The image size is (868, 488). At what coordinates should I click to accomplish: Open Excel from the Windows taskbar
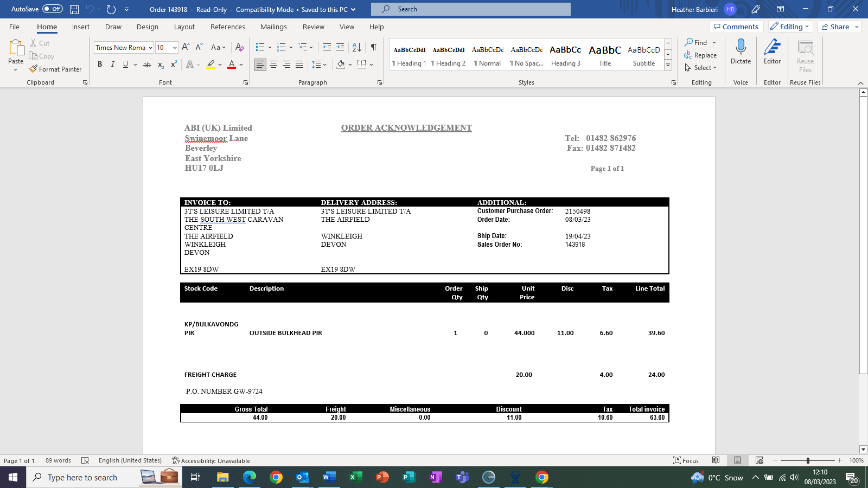click(355, 477)
